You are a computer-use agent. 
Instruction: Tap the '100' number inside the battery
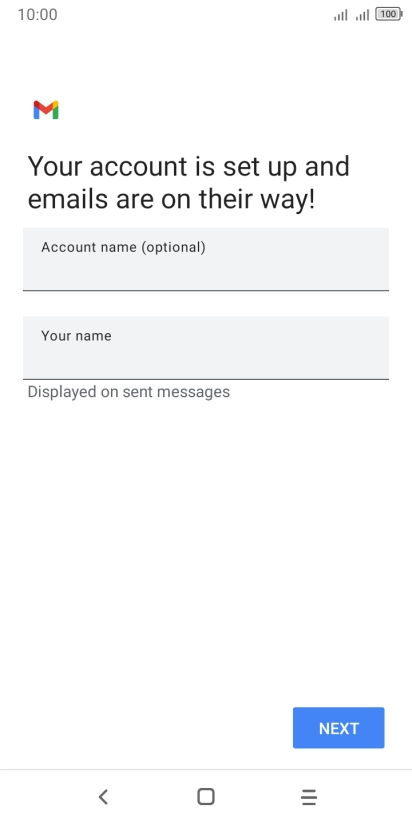[388, 15]
